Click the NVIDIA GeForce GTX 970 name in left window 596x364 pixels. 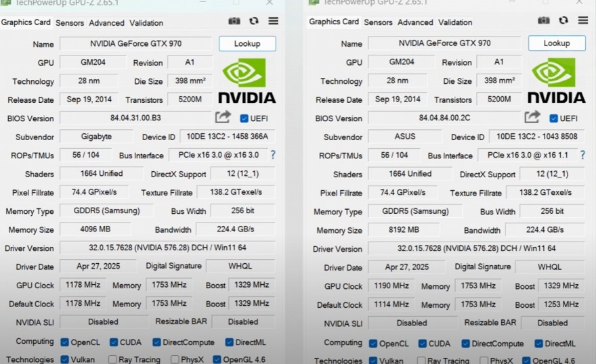pos(135,44)
